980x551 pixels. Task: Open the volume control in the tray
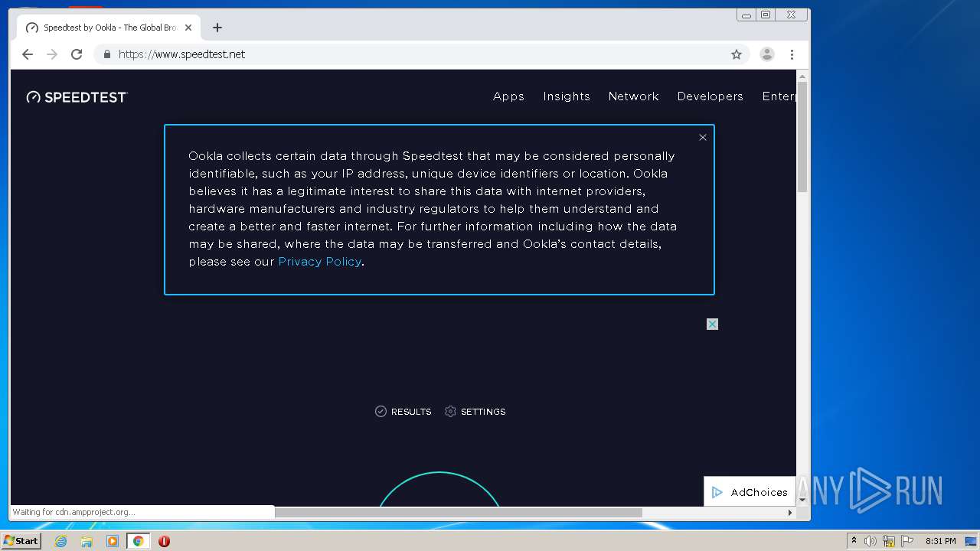pos(871,541)
